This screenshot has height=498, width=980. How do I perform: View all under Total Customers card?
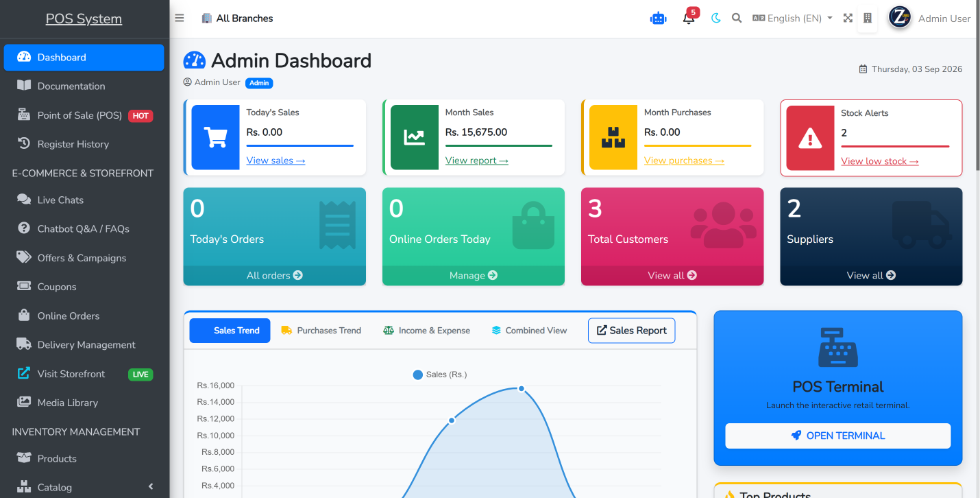(x=672, y=275)
